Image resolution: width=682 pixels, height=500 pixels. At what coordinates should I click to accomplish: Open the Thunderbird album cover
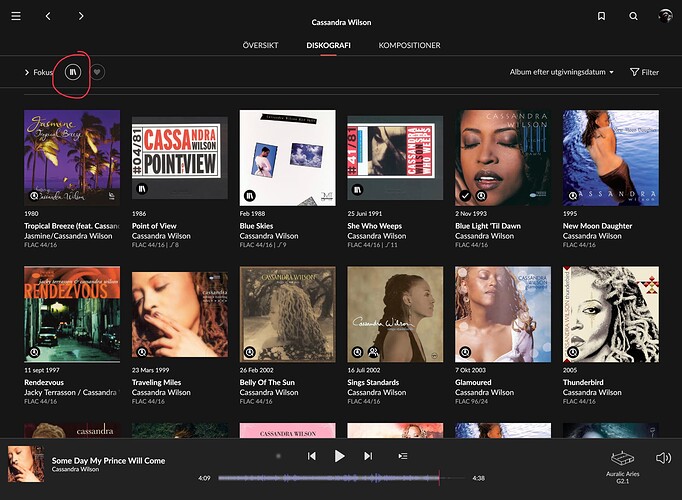(611, 314)
